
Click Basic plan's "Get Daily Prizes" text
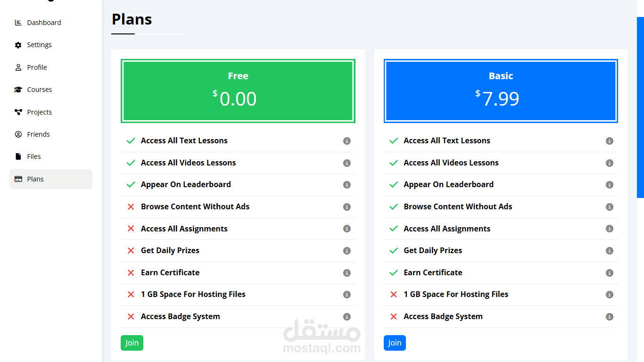pos(433,250)
